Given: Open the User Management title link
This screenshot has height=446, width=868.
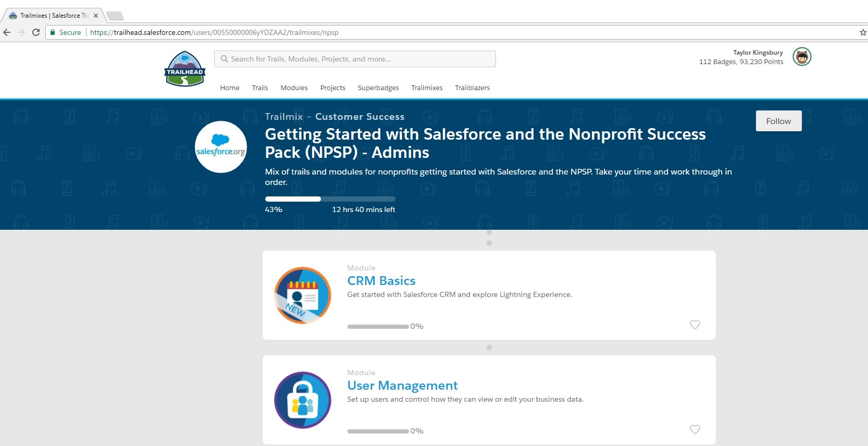Looking at the screenshot, I should 402,386.
